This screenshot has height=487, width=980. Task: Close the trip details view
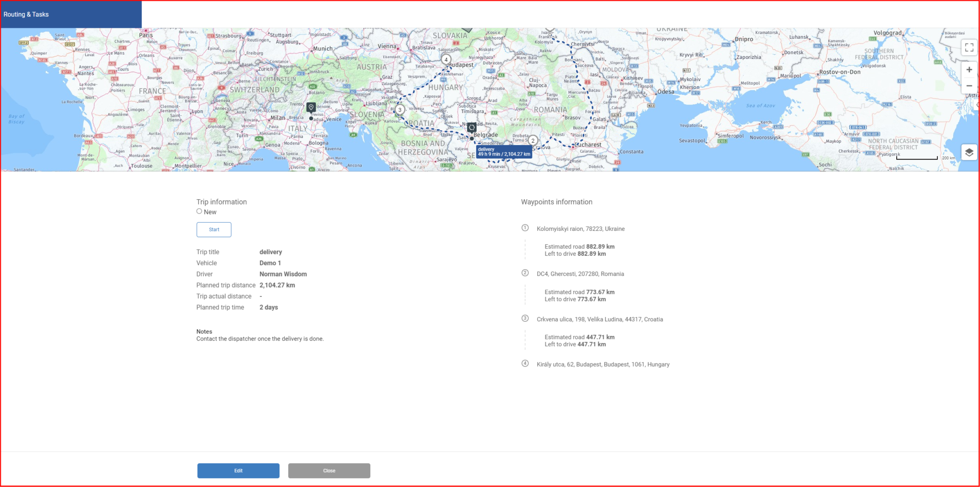[x=329, y=471]
